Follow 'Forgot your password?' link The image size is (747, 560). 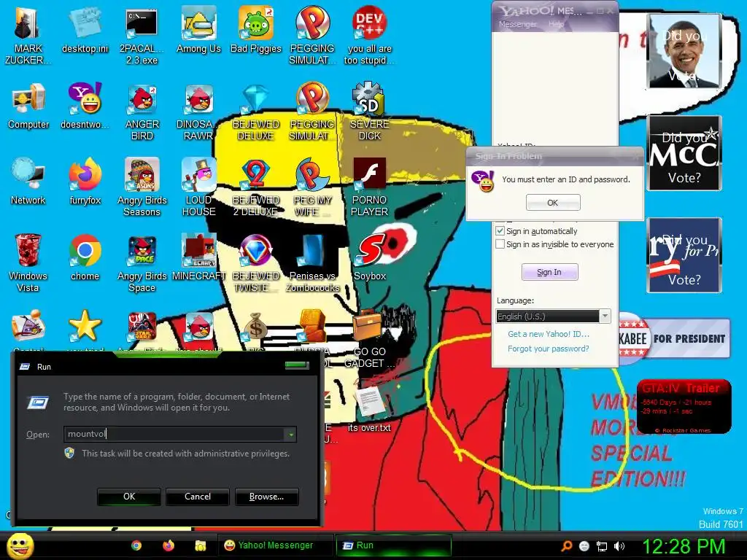coord(549,349)
